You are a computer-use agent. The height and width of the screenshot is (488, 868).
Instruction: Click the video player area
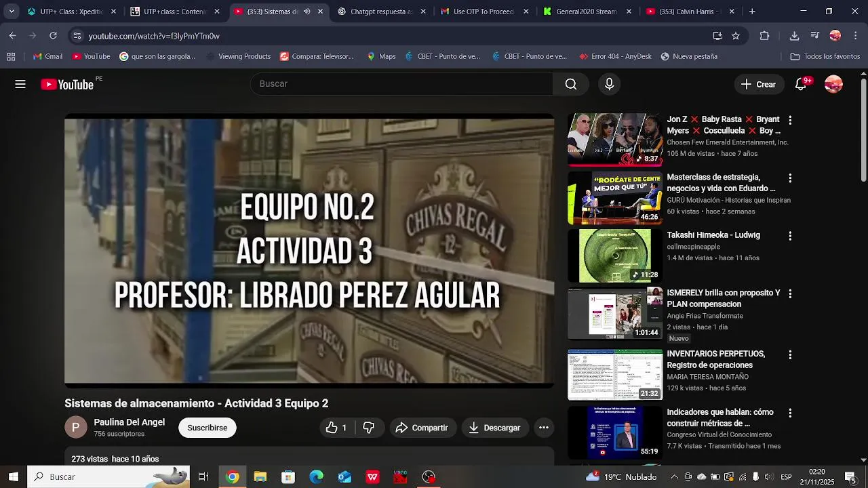point(309,251)
